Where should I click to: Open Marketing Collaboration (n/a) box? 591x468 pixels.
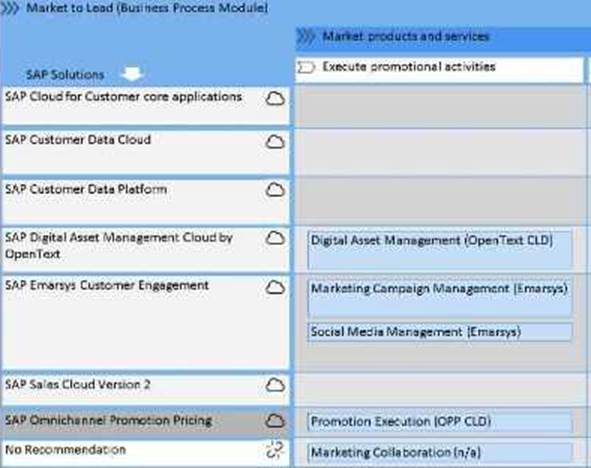coord(440,452)
